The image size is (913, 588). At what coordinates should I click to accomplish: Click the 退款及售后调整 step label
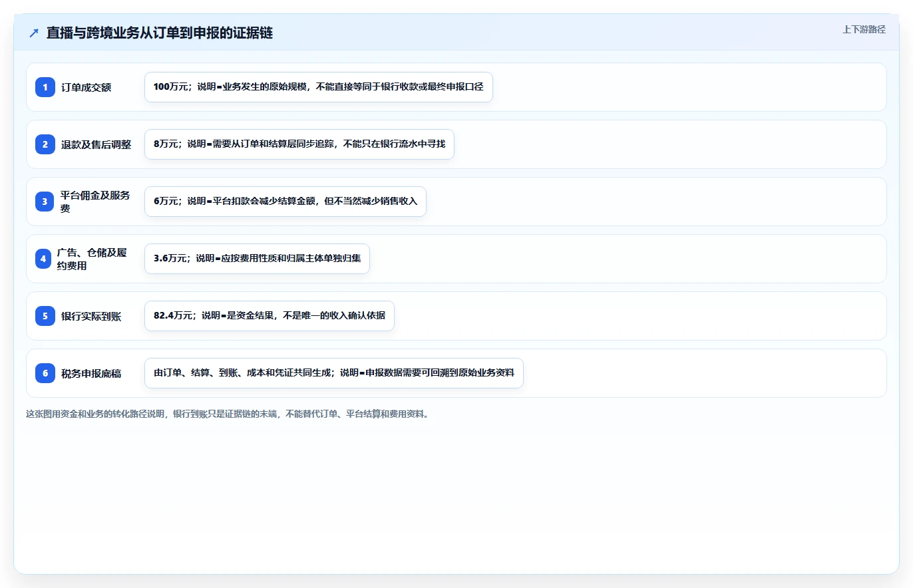96,144
